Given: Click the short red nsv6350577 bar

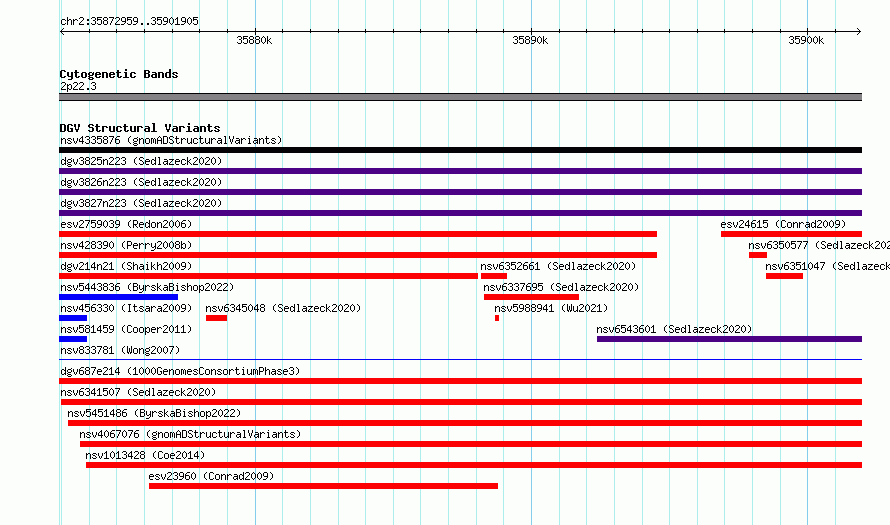Looking at the screenshot, I should point(758,255).
